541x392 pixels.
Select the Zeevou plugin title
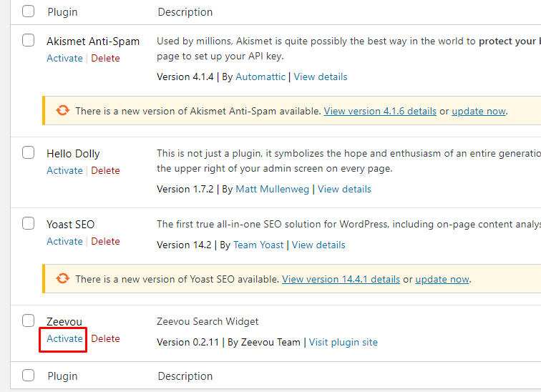click(x=64, y=322)
